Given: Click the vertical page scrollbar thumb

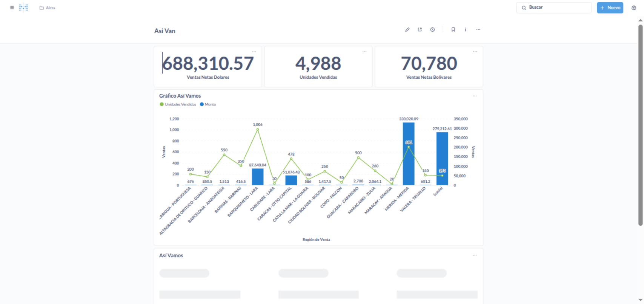Looking at the screenshot, I should coord(640,125).
